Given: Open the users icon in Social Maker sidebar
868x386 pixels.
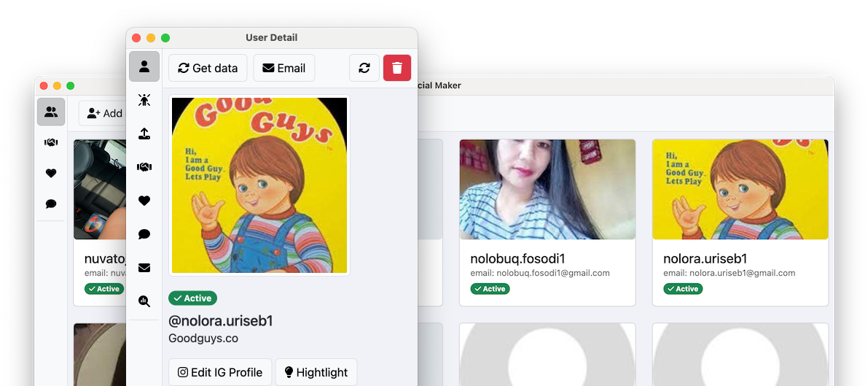Looking at the screenshot, I should 51,112.
